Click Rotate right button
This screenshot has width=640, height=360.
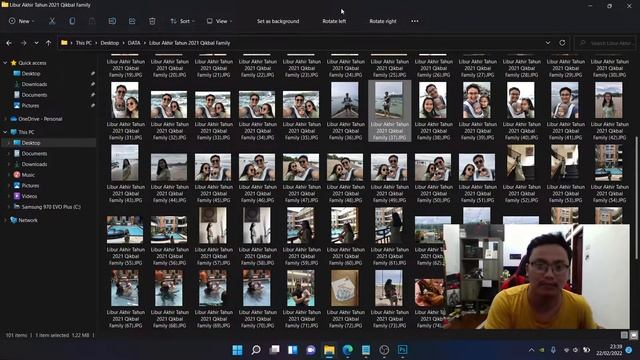[x=383, y=21]
